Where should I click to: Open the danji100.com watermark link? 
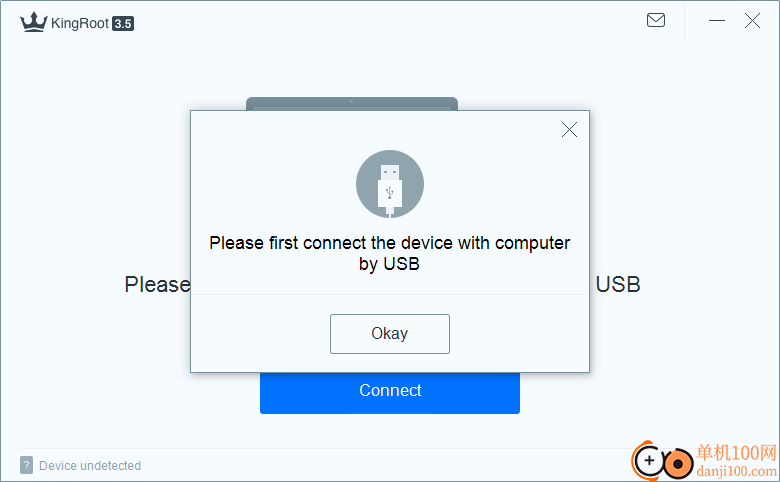click(x=737, y=471)
